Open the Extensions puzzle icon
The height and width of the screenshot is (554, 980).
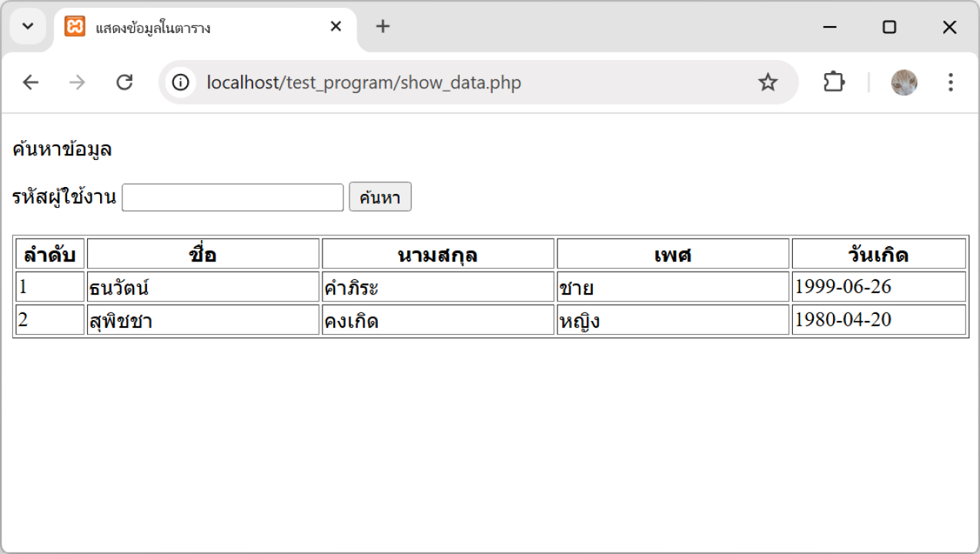pyautogui.click(x=834, y=82)
